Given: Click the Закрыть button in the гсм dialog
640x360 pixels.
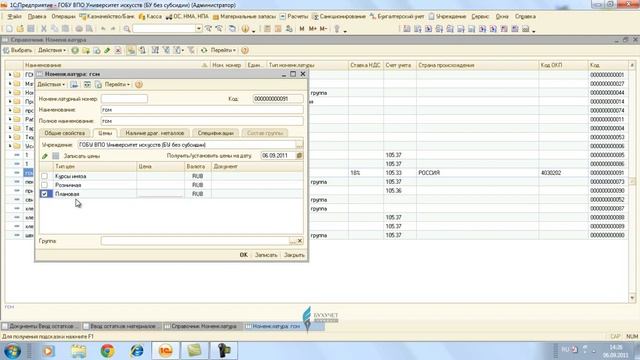Looking at the screenshot, I should tap(294, 255).
